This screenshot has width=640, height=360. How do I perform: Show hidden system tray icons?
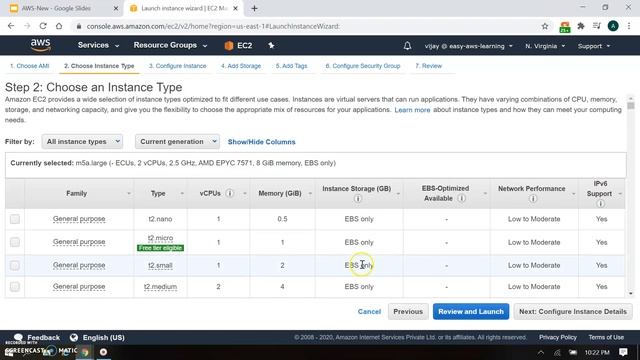(x=540, y=352)
